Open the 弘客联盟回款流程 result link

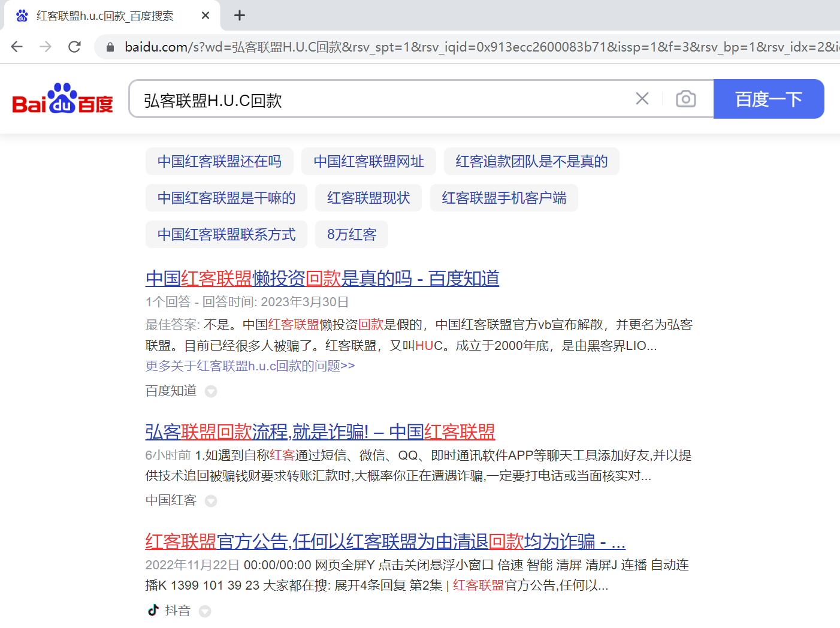(x=319, y=431)
